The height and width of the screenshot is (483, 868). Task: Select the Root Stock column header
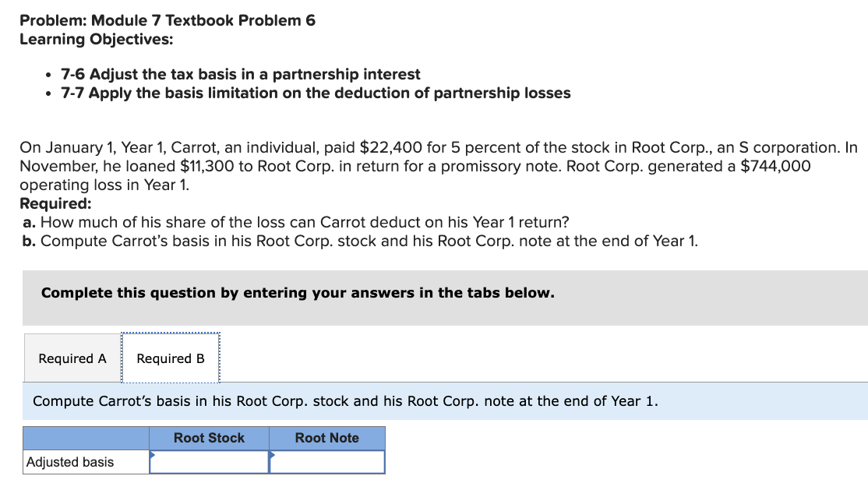pyautogui.click(x=209, y=438)
